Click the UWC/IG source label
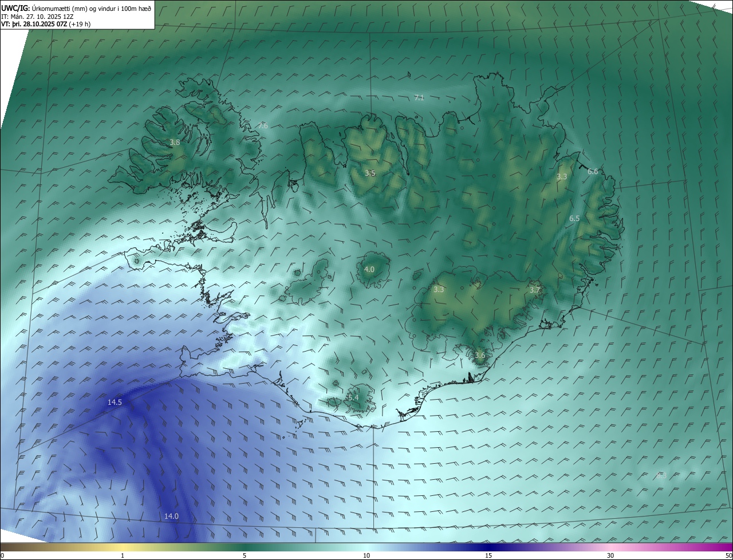The image size is (733, 560). pos(15,8)
